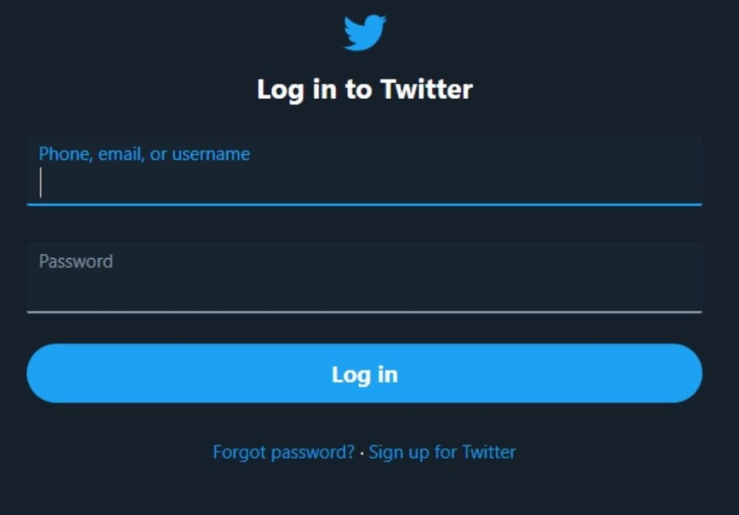Click the blue Twitter bird logo

(x=365, y=33)
